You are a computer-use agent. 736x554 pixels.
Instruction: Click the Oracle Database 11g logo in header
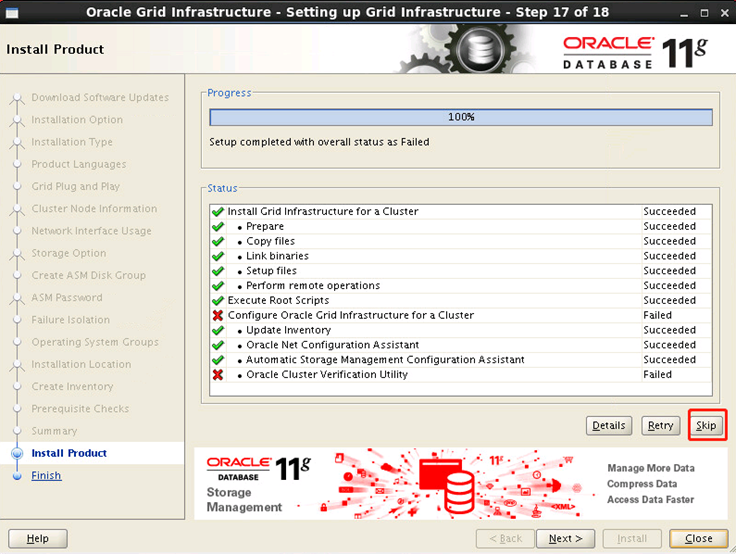[635, 53]
